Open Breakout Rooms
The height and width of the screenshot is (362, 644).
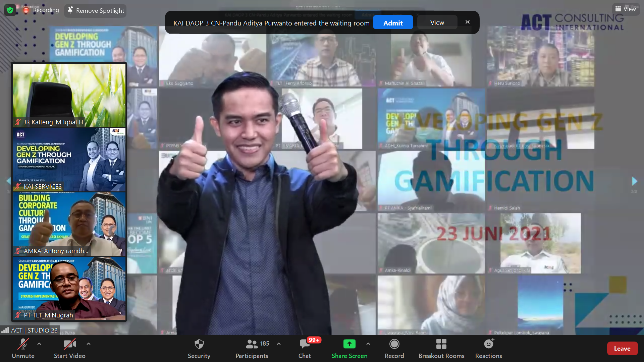click(441, 348)
